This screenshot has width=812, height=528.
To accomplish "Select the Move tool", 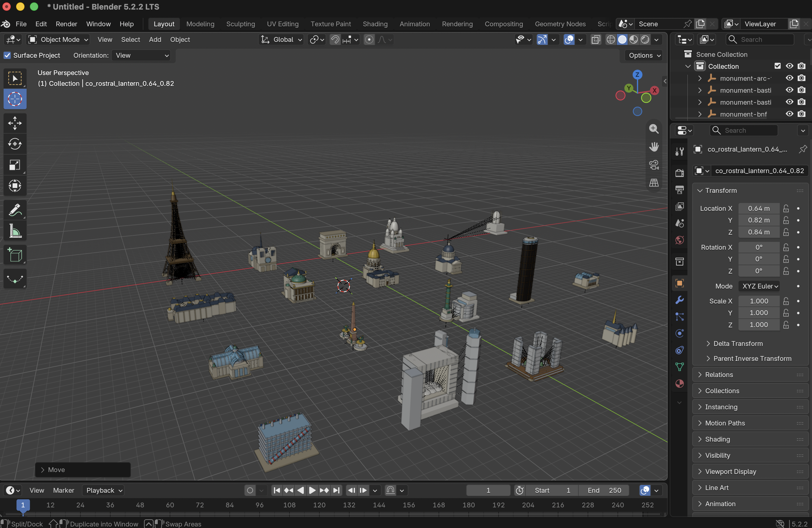I will [x=15, y=123].
